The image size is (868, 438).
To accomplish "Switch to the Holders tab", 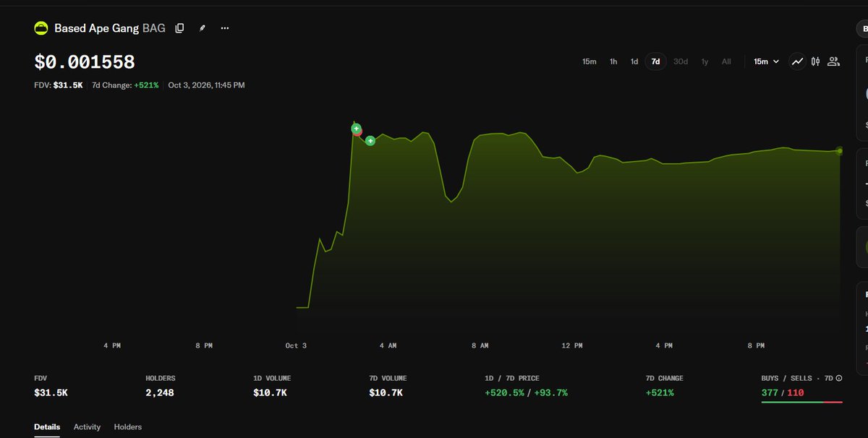I will point(128,427).
